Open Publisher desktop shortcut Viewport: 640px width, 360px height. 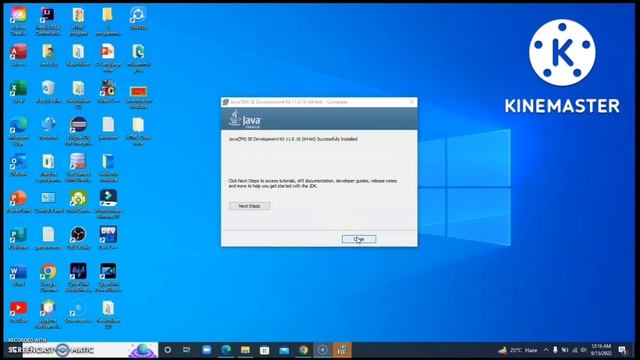(x=18, y=238)
